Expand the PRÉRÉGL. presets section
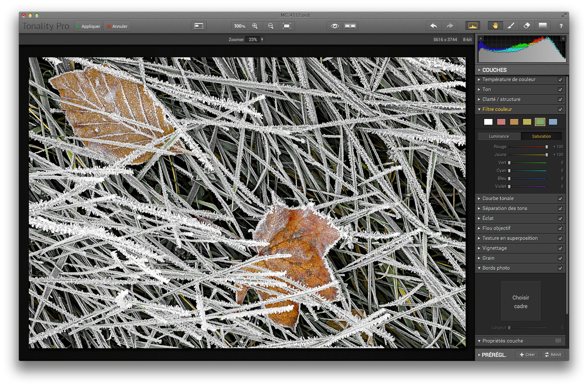 479,355
